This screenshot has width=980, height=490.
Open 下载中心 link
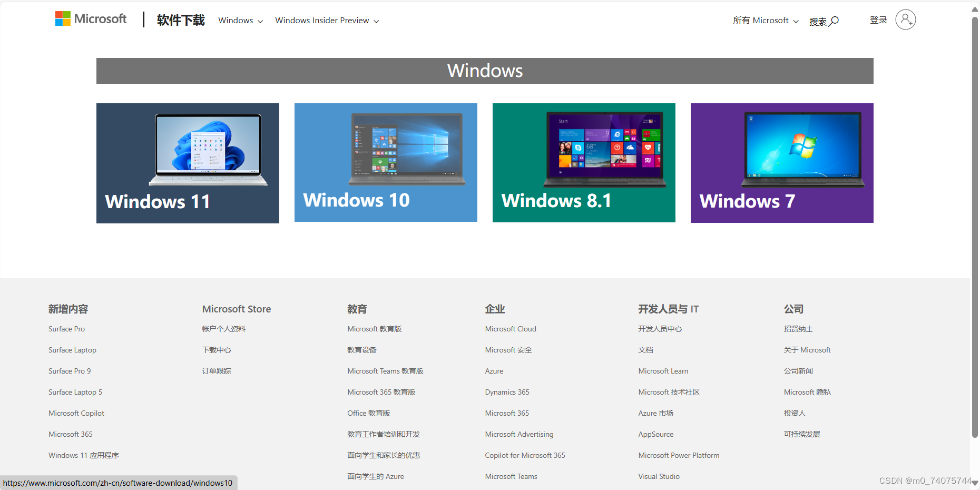click(217, 350)
